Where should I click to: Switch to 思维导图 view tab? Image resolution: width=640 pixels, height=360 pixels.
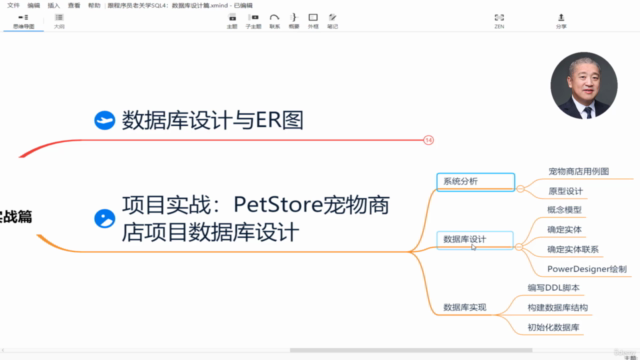[x=23, y=21]
